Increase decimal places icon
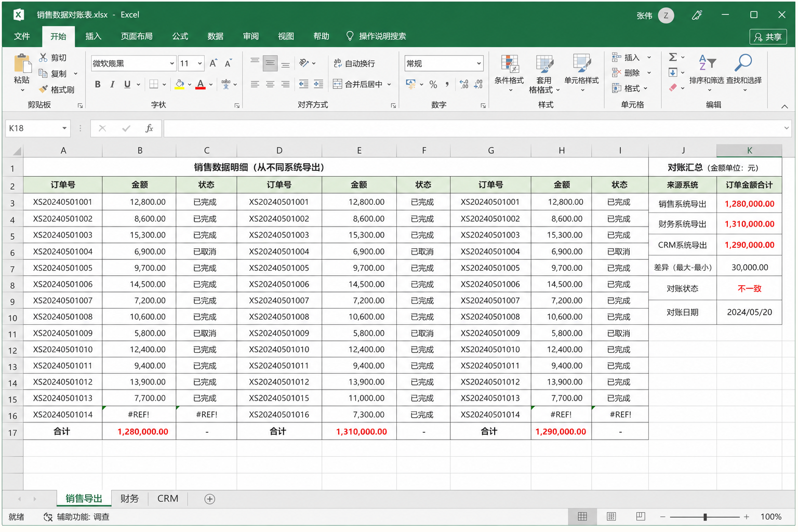This screenshot has width=798, height=532. click(x=464, y=84)
